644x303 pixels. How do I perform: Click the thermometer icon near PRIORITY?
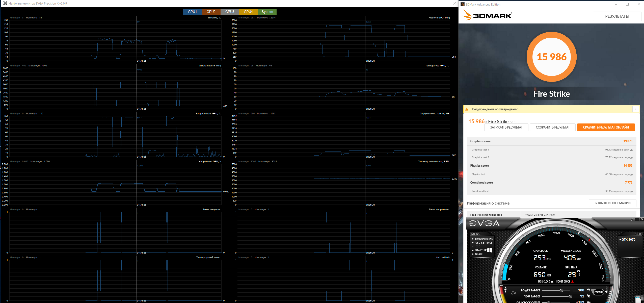[x=607, y=290]
